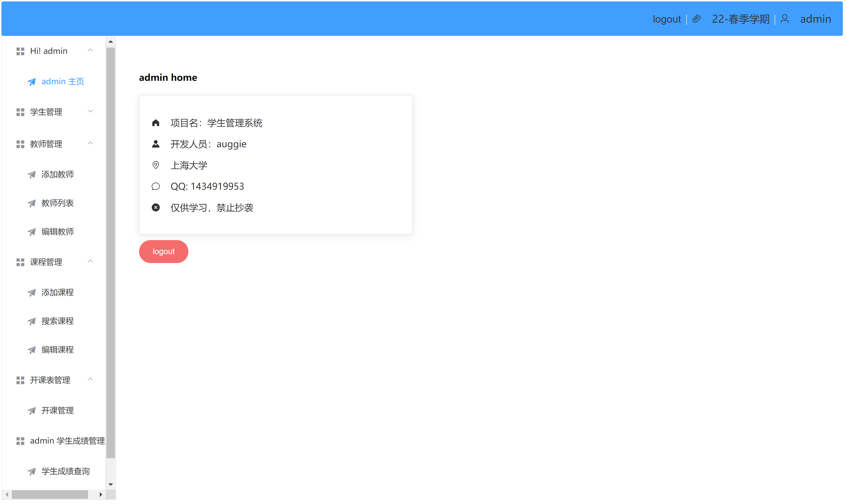
Task: Click the location pin icon beside 上海大学
Action: [x=156, y=165]
